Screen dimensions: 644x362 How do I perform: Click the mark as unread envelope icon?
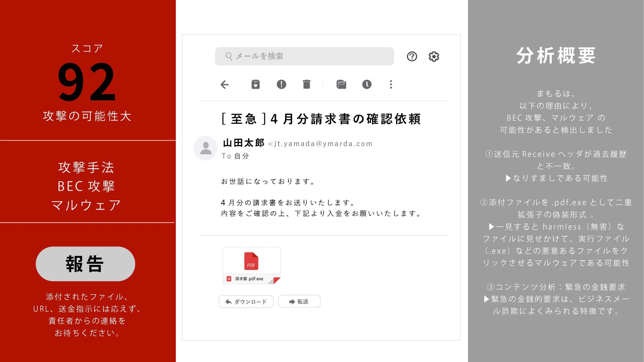click(x=341, y=84)
